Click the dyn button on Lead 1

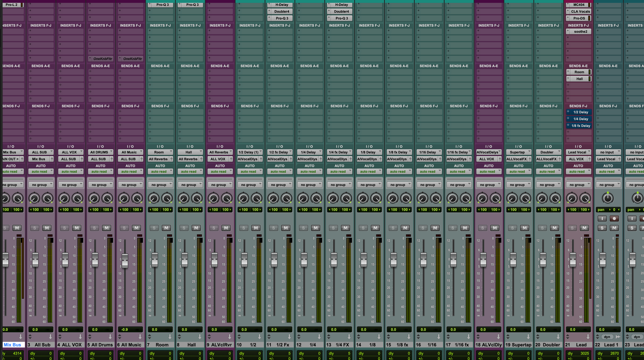[x=607, y=337]
